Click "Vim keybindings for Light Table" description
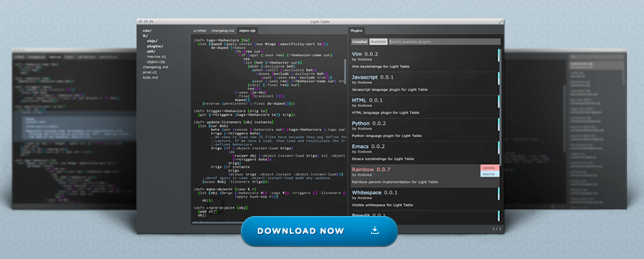This screenshot has width=644, height=259. (380, 67)
